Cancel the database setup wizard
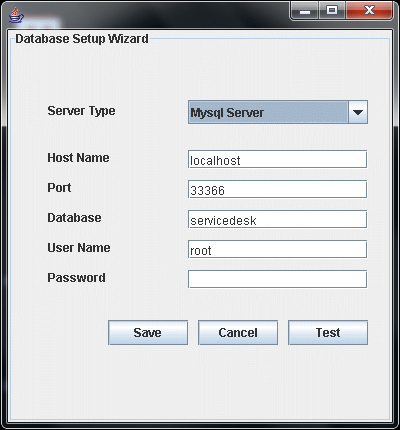 (238, 333)
